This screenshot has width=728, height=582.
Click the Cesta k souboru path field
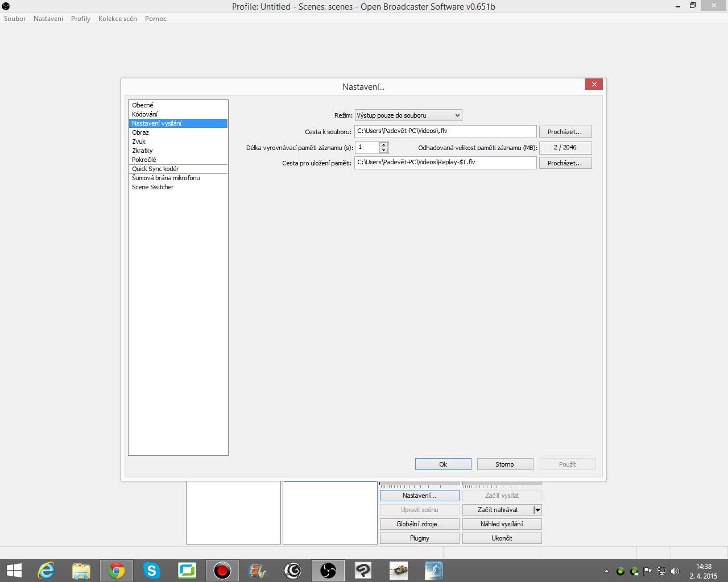click(445, 131)
